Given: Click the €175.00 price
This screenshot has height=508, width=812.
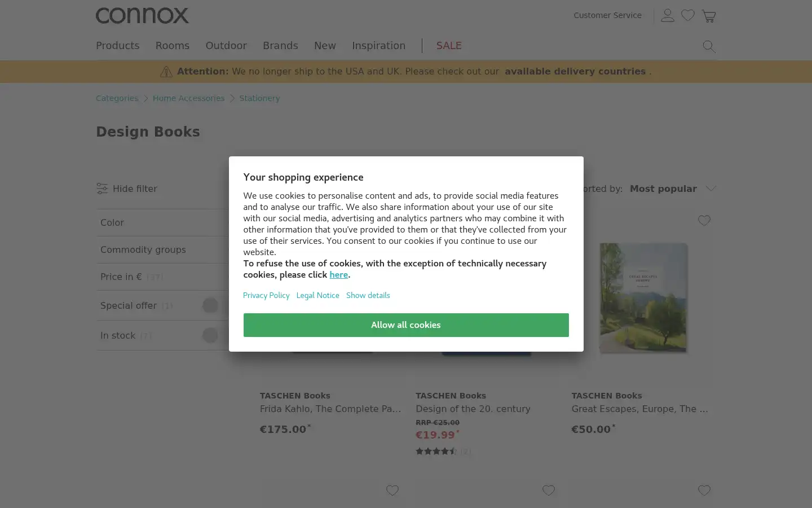Looking at the screenshot, I should [283, 429].
